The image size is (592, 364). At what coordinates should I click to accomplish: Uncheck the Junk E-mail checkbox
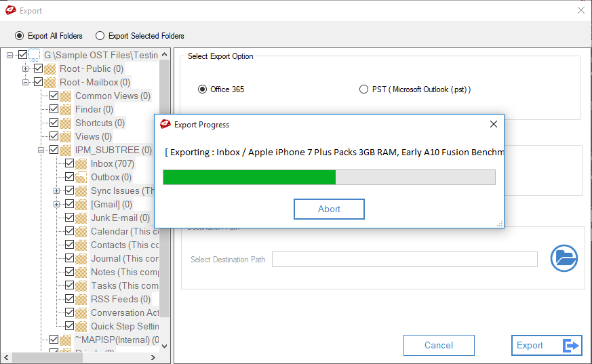coord(69,218)
